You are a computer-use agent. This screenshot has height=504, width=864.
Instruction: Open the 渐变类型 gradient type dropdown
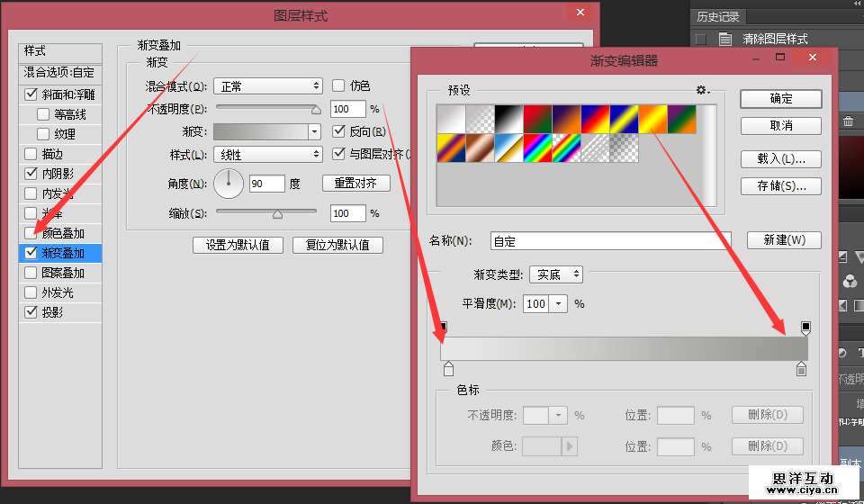[x=555, y=274]
